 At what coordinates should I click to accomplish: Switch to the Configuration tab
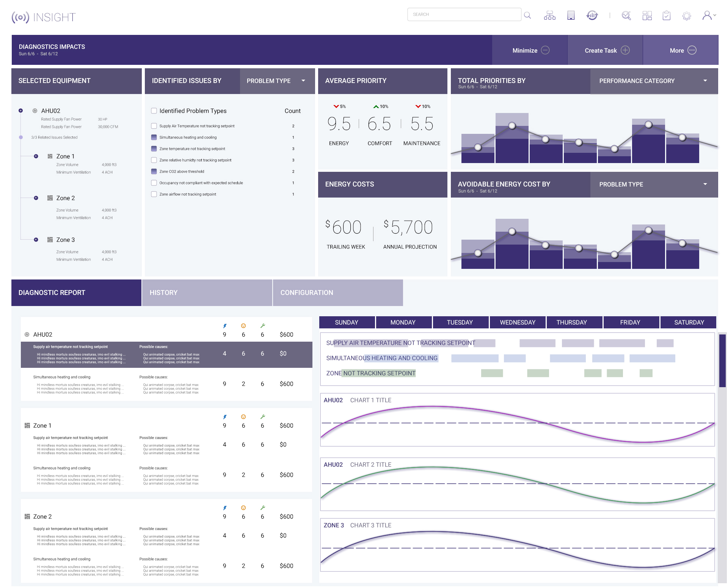(337, 293)
